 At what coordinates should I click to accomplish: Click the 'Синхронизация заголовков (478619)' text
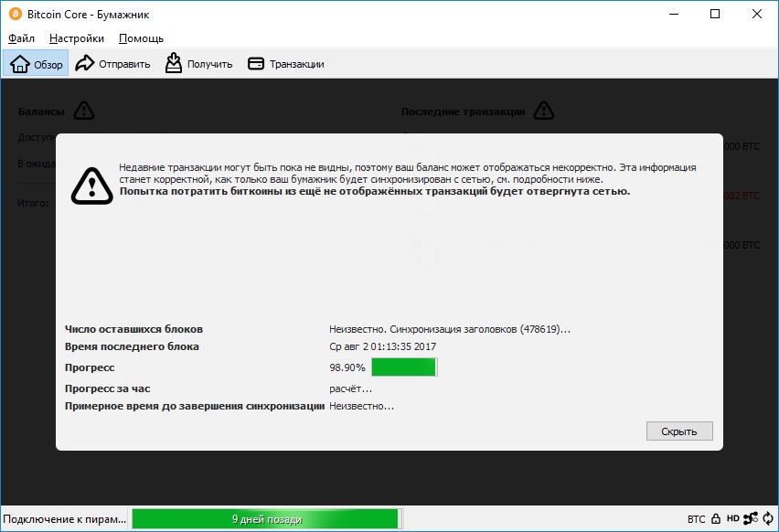pos(480,329)
